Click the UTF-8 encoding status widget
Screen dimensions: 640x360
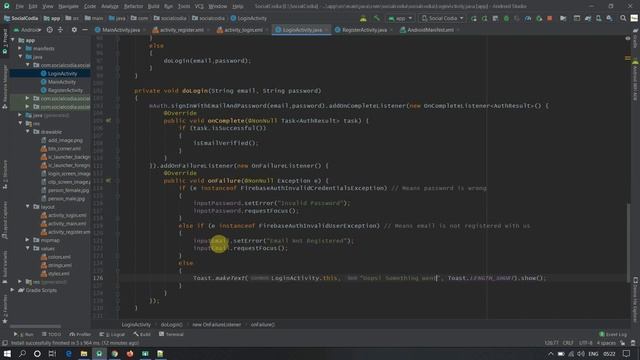pyautogui.click(x=585, y=343)
